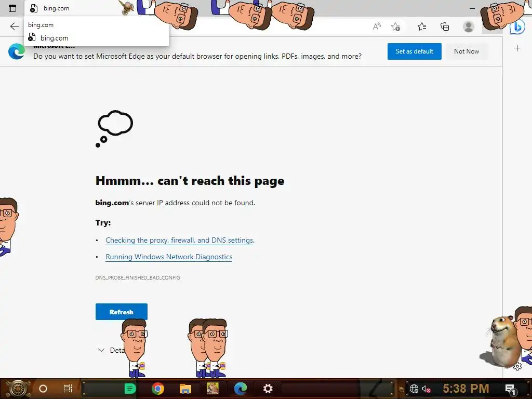Image resolution: width=532 pixels, height=399 pixels.
Task: Click the bing.com heading in the suggestion dropdown
Action: [41, 25]
